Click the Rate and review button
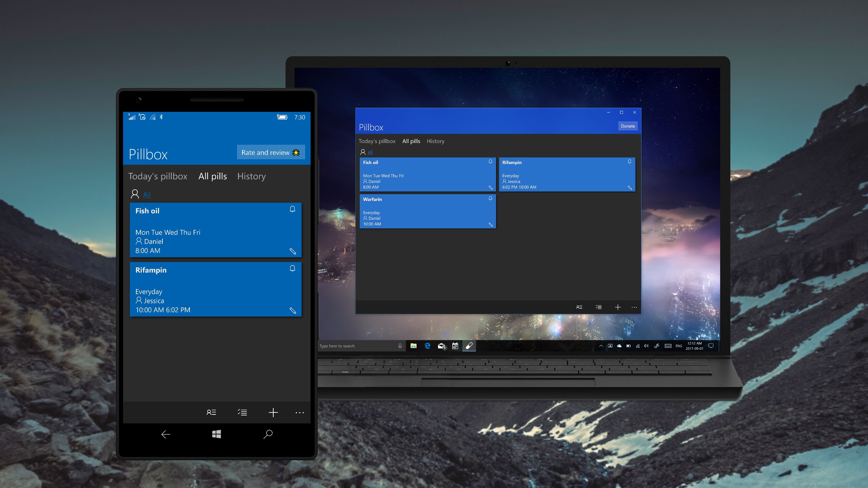This screenshot has width=868, height=488. (x=271, y=152)
